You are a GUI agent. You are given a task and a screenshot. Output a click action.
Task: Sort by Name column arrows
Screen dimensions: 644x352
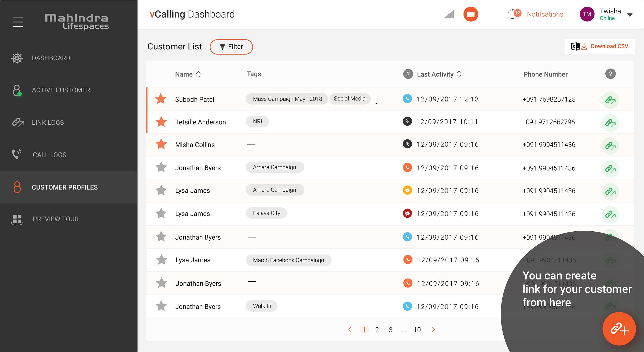coord(198,74)
